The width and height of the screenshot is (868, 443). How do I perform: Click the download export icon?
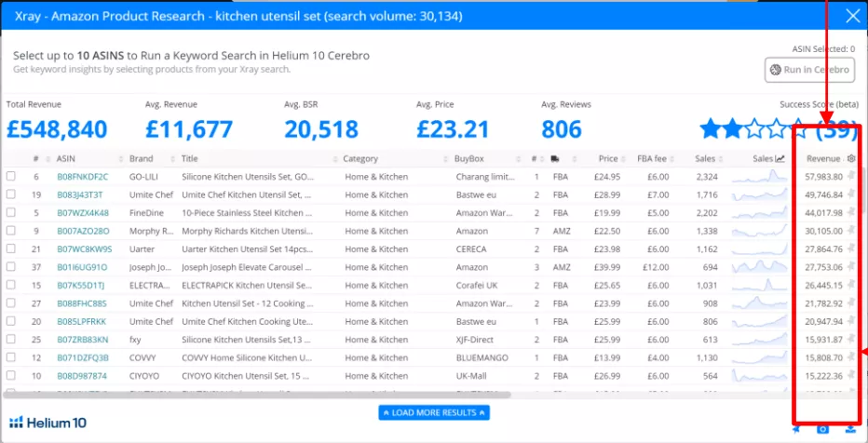(850, 429)
